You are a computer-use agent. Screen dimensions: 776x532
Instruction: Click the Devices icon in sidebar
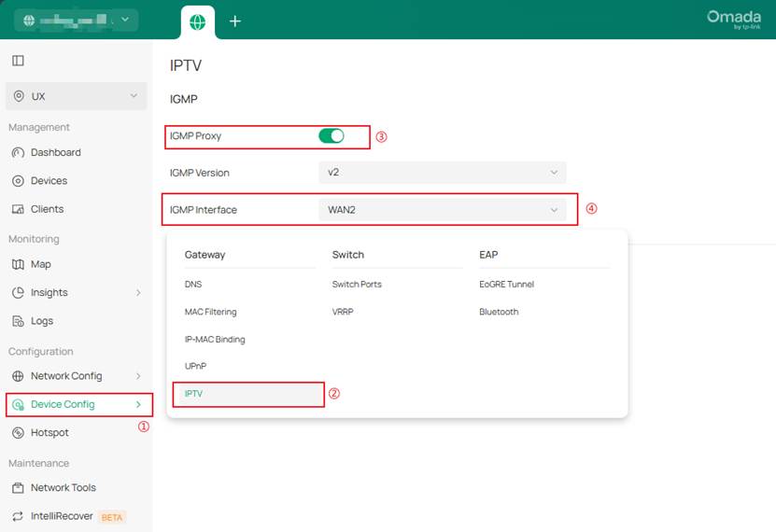[18, 181]
